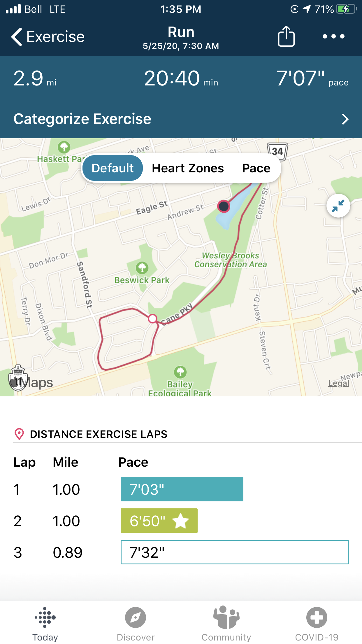Open the overflow menu via ellipsis icon
Image resolution: width=362 pixels, height=644 pixels.
(333, 36)
